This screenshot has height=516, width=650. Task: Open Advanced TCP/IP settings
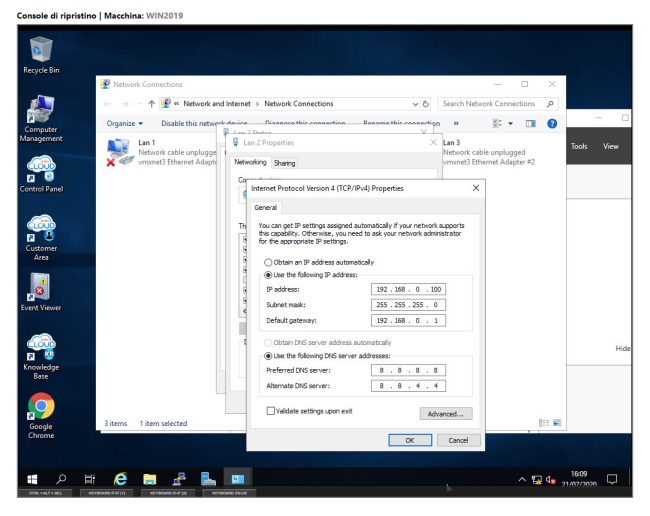[x=446, y=414]
